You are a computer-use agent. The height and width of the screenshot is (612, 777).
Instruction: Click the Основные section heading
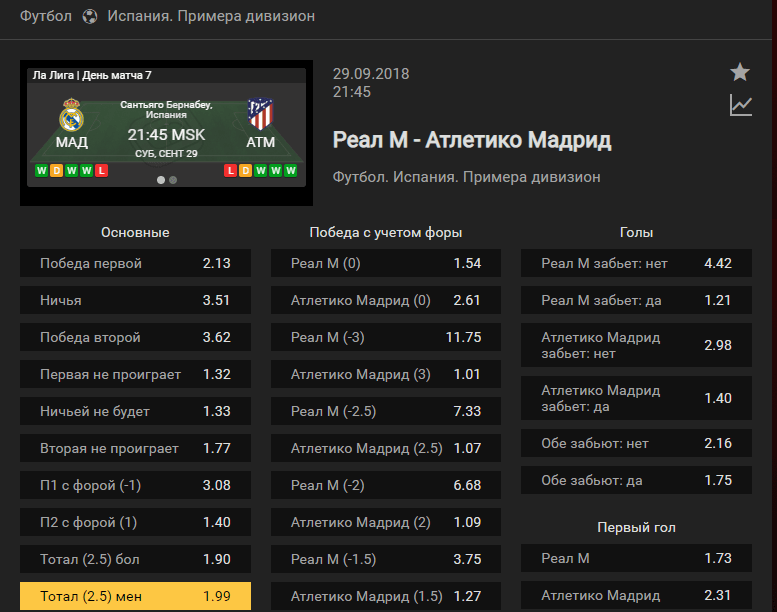(135, 232)
